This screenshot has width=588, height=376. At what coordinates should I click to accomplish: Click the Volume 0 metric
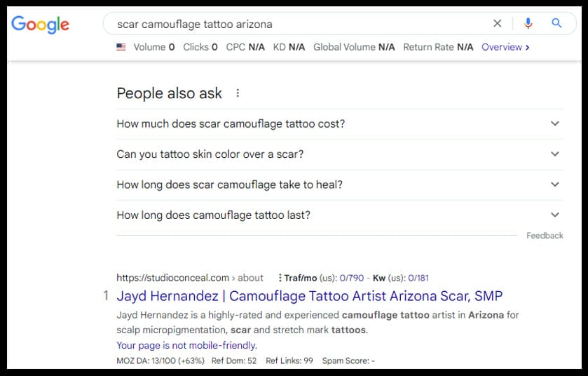154,47
